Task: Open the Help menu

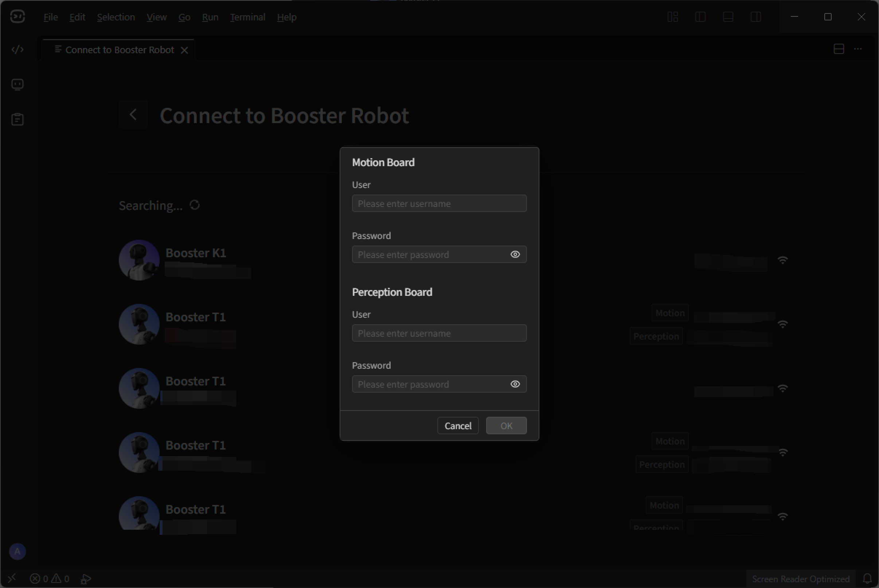Action: tap(287, 17)
